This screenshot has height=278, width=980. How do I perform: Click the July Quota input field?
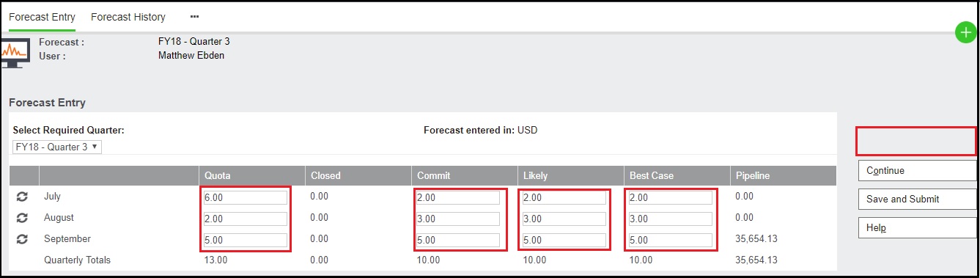[246, 197]
